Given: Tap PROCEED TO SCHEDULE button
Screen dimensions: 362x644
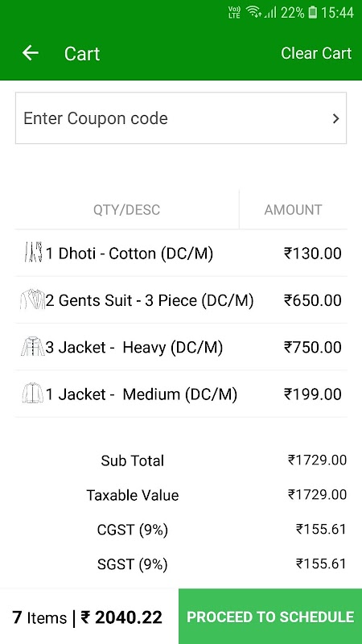Looking at the screenshot, I should pyautogui.click(x=270, y=616).
